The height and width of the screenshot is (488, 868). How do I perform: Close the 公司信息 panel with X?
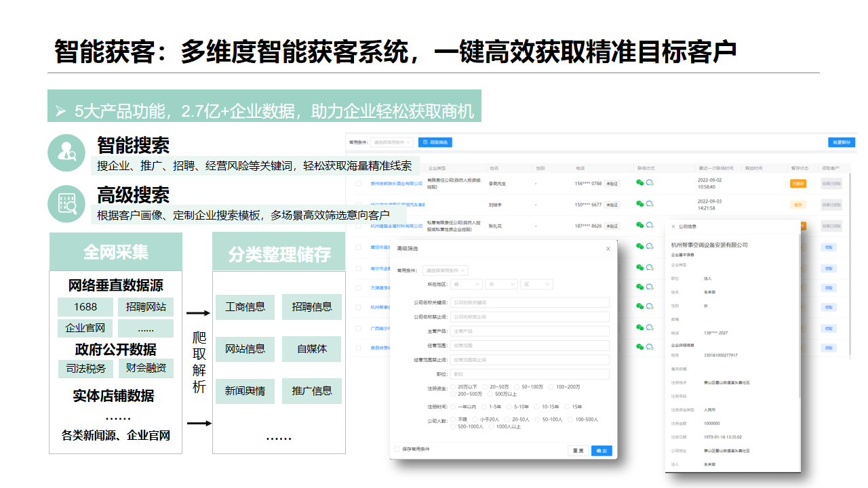[x=673, y=226]
